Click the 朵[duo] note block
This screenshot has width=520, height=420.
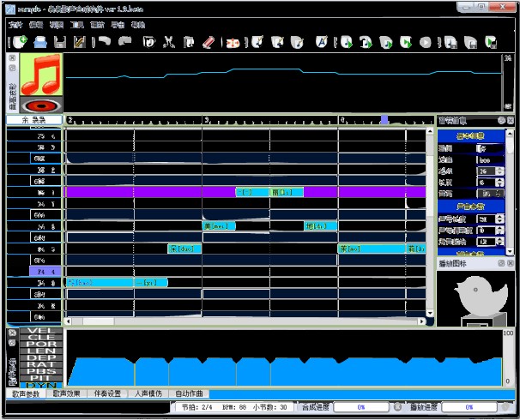[x=184, y=249]
